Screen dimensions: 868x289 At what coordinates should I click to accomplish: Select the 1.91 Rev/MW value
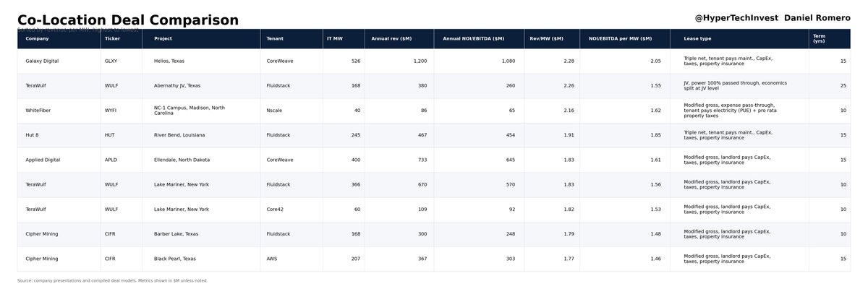(x=569, y=135)
